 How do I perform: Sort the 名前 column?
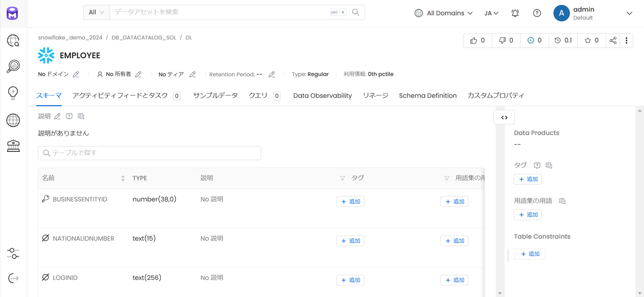(123, 178)
